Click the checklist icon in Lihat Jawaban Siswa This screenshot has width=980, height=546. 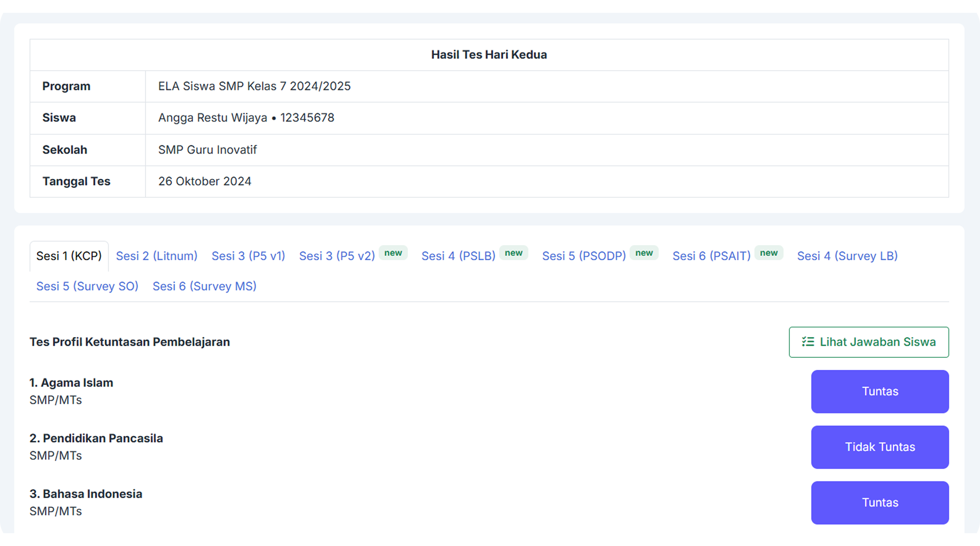[x=808, y=341]
